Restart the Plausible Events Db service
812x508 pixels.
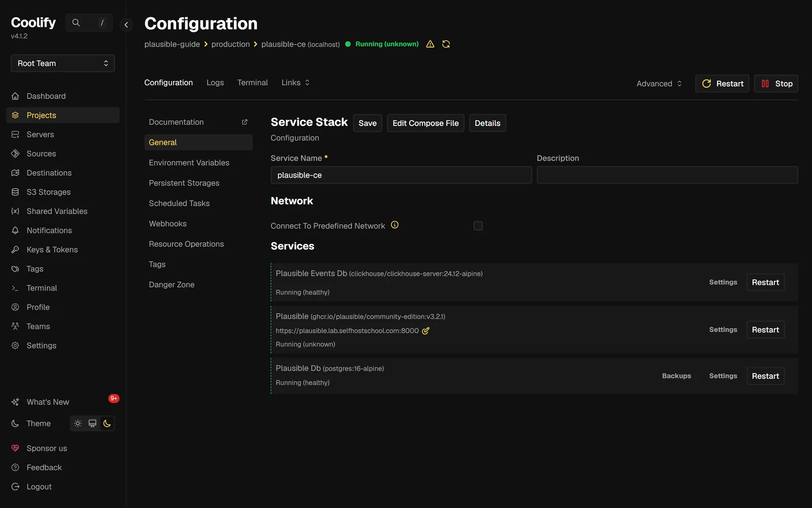pos(765,282)
